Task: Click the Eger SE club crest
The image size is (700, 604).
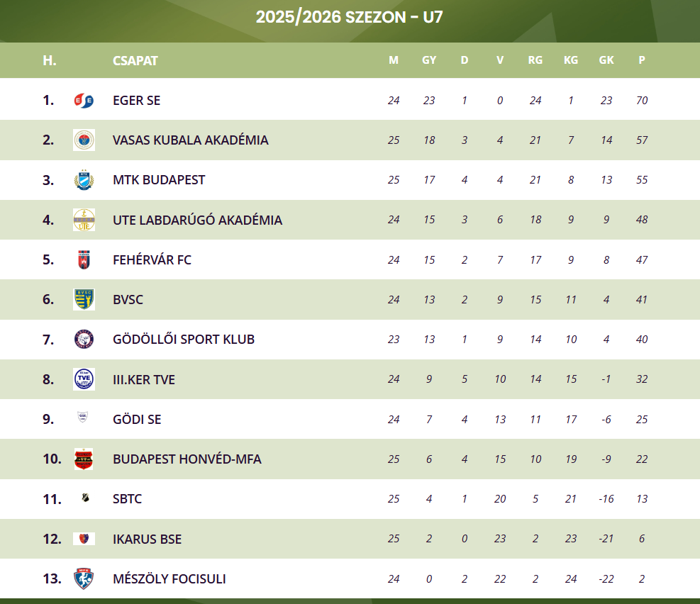Action: point(84,101)
